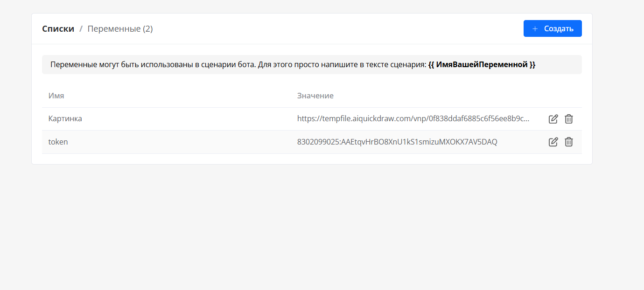This screenshot has height=290, width=644.
Task: Delete the Картинка variable
Action: pyautogui.click(x=568, y=119)
